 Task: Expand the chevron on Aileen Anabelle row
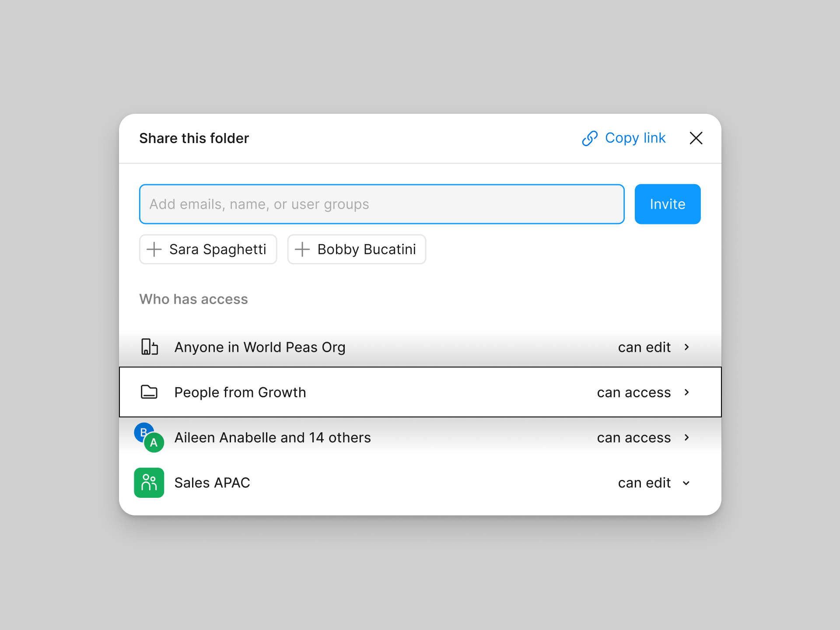point(686,437)
